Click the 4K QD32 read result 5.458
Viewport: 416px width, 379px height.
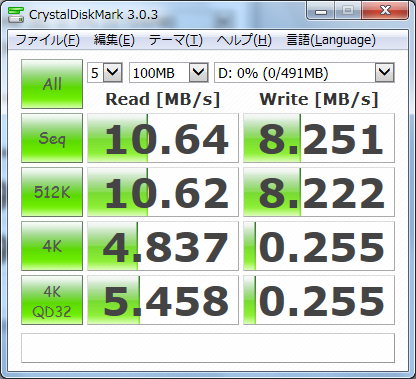[163, 300]
